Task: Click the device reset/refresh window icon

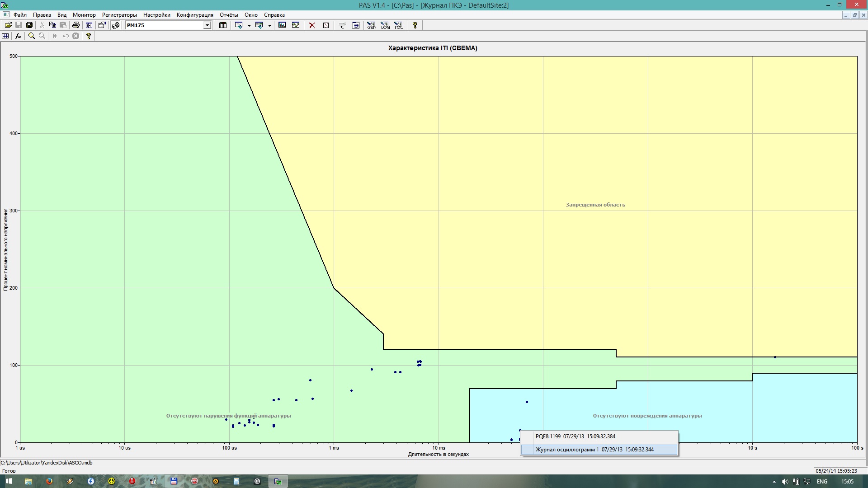Action: pos(356,25)
